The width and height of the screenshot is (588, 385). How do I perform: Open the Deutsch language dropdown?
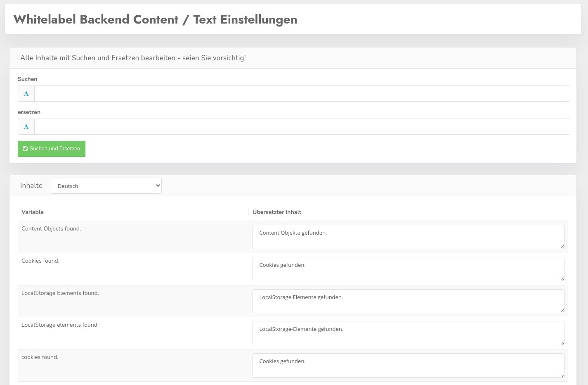click(x=106, y=186)
